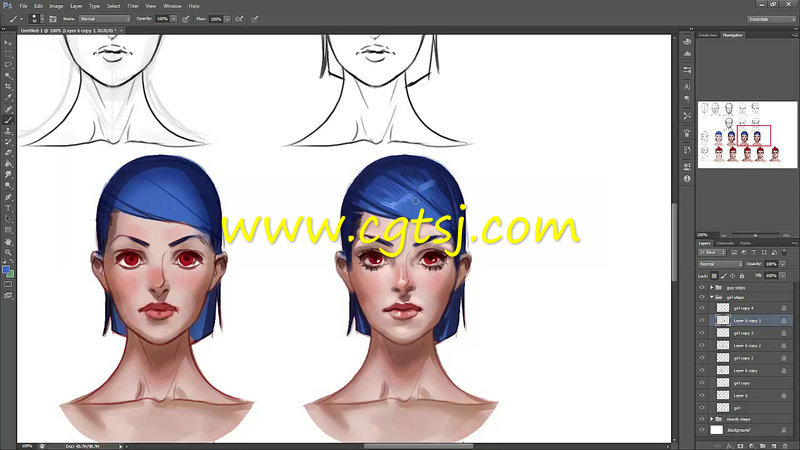Expand the sketch steps layer group

coord(712,419)
